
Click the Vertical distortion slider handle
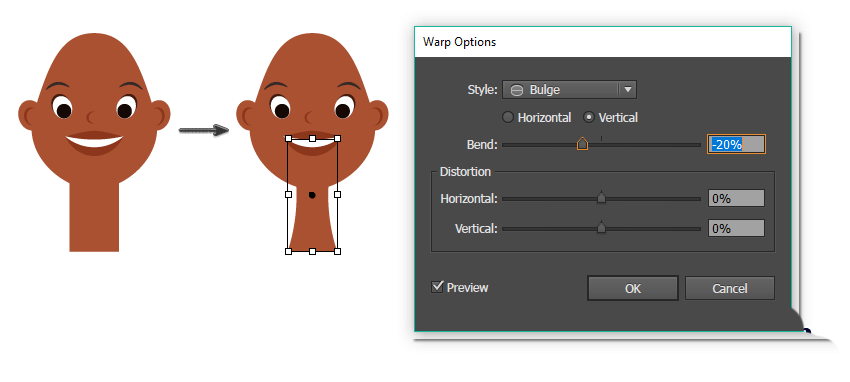coord(601,228)
